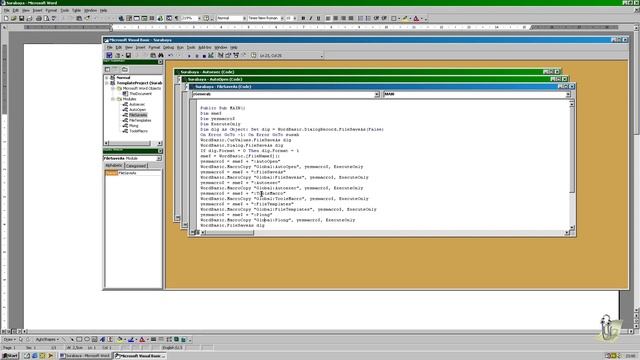Click the Project Explorer icon in VB toolbar
640x360 pixels.
(220, 55)
